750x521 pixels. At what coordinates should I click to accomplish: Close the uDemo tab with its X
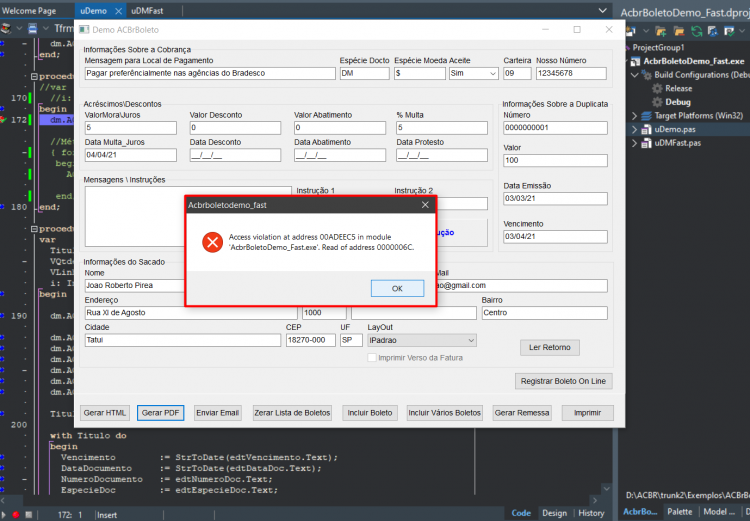coord(119,11)
